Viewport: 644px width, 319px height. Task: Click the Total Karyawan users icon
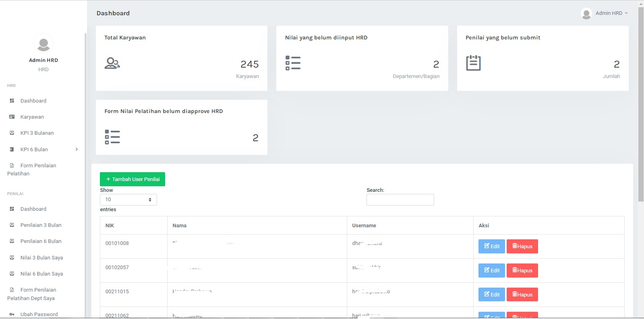pyautogui.click(x=112, y=63)
